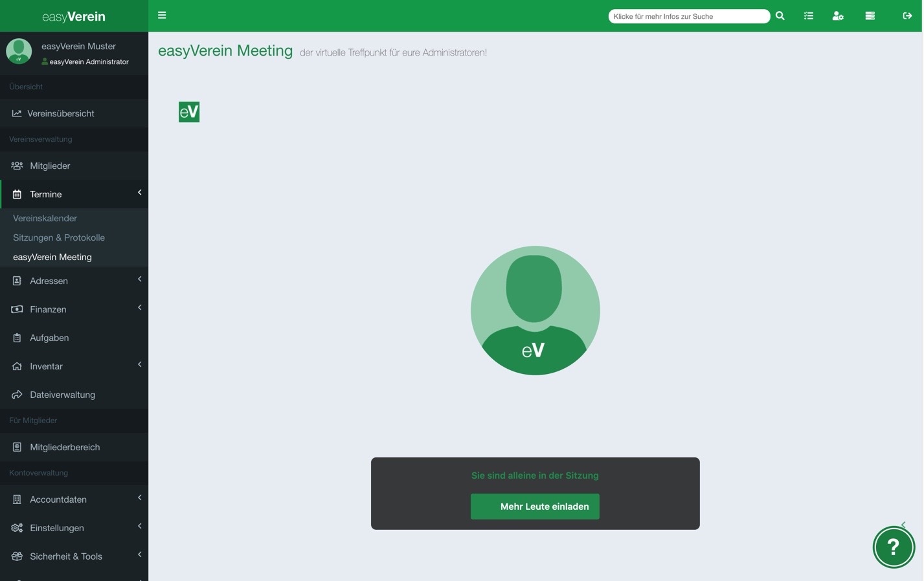The width and height of the screenshot is (924, 581).
Task: Go to Mitglieder in sidebar
Action: 50,166
